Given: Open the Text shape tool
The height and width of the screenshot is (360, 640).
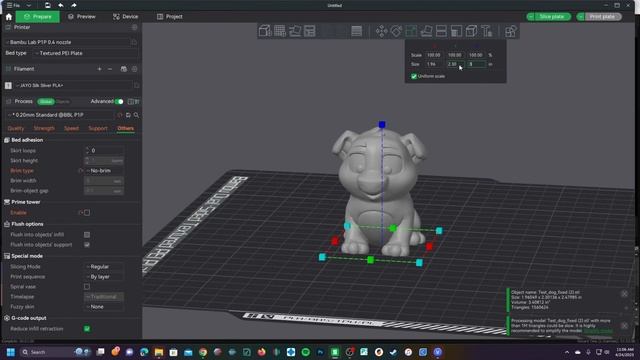Looking at the screenshot, I should coord(487,31).
